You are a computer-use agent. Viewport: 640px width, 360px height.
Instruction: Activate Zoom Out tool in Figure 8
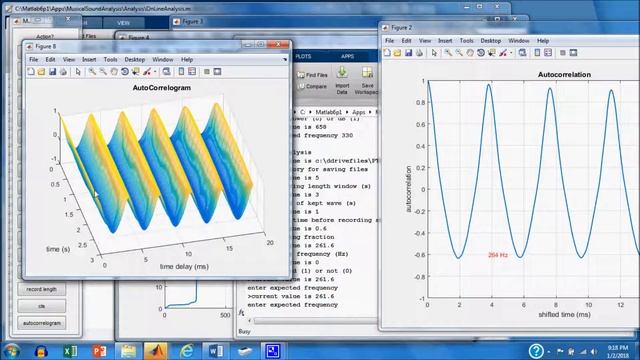click(103, 72)
